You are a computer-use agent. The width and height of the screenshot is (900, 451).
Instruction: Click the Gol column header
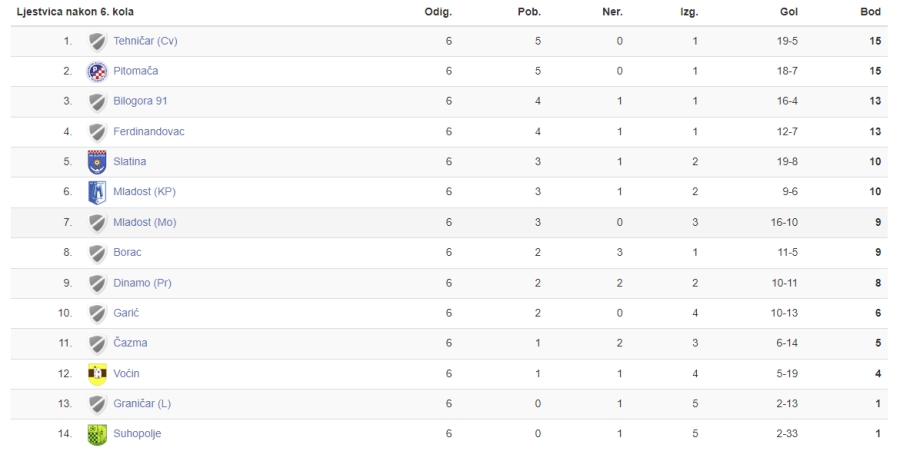[x=789, y=12]
